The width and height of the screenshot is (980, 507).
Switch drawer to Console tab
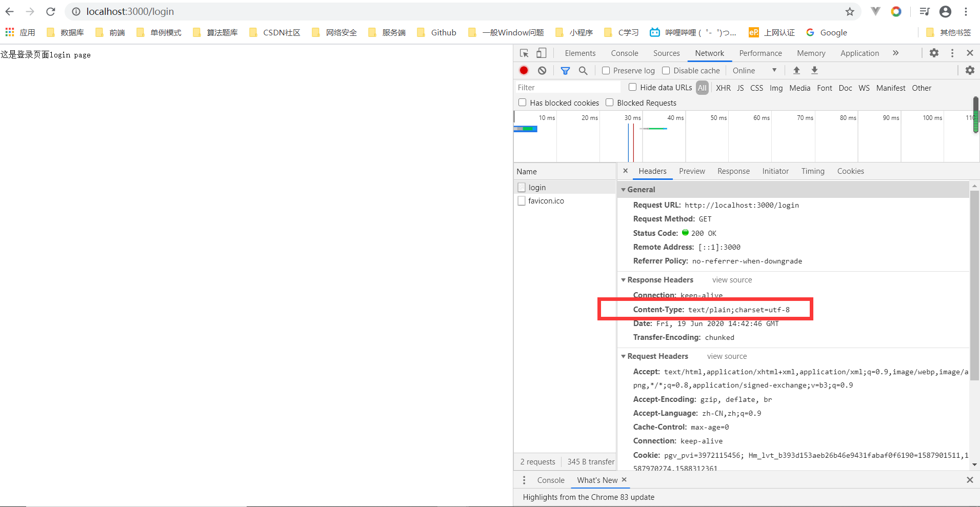[551, 480]
